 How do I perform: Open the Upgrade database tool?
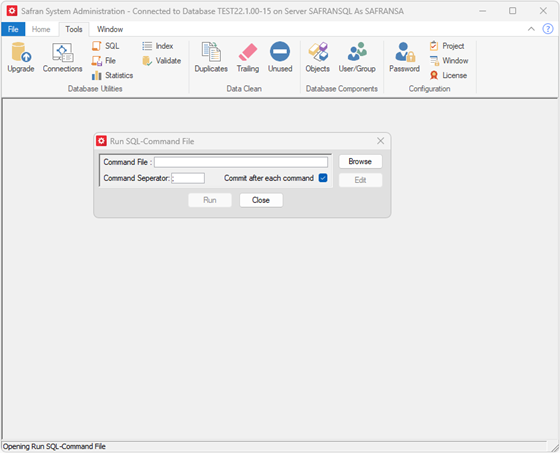(21, 57)
